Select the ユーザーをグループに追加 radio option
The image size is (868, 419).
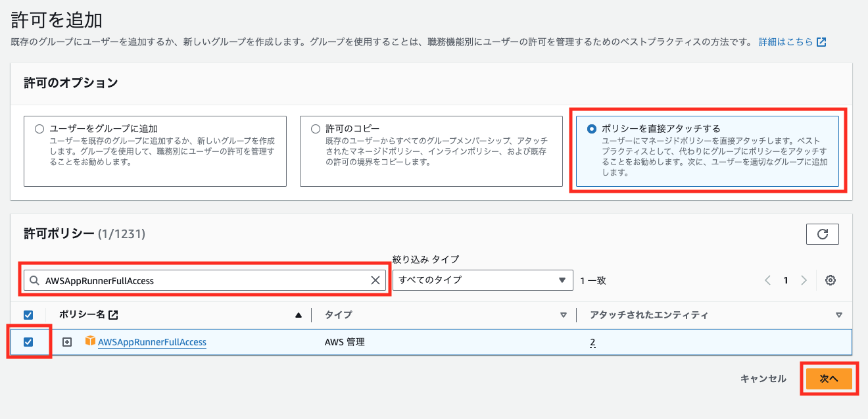point(39,129)
